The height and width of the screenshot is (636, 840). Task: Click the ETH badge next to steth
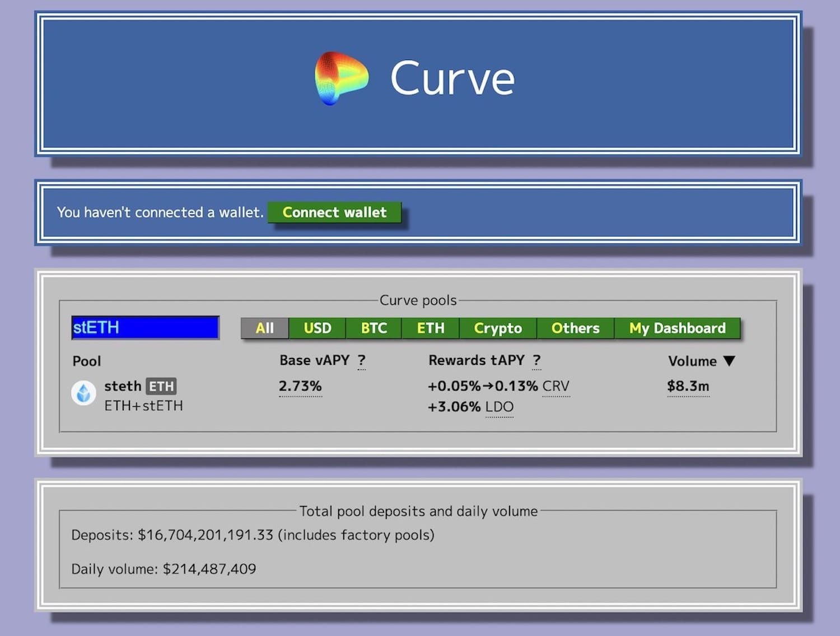coord(161,386)
